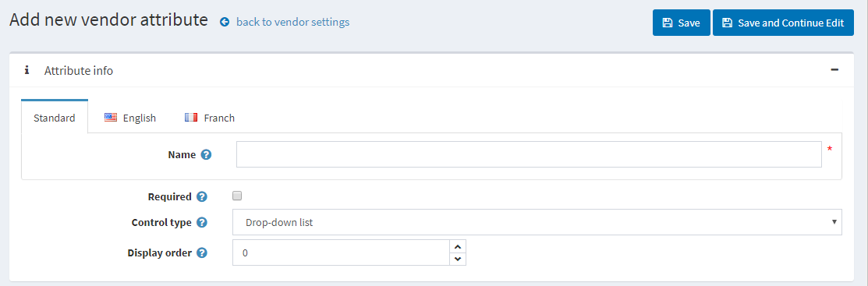Select the Standard tab
The width and height of the screenshot is (868, 286).
[x=55, y=117]
